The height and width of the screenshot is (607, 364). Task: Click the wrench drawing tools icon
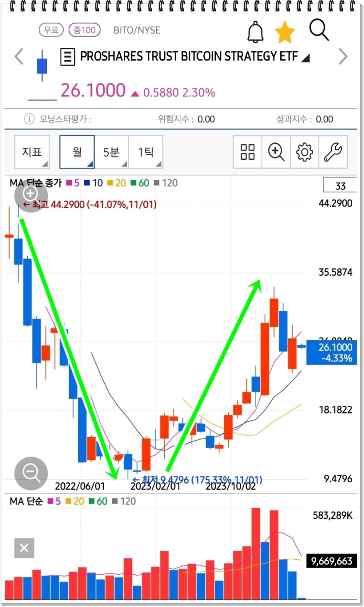332,152
